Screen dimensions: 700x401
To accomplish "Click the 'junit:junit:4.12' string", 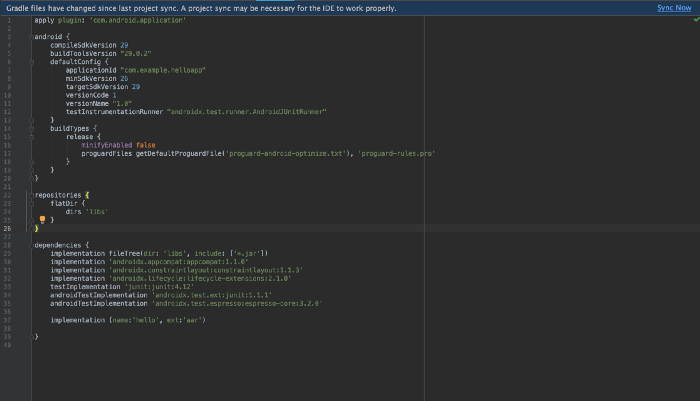I will point(159,287).
